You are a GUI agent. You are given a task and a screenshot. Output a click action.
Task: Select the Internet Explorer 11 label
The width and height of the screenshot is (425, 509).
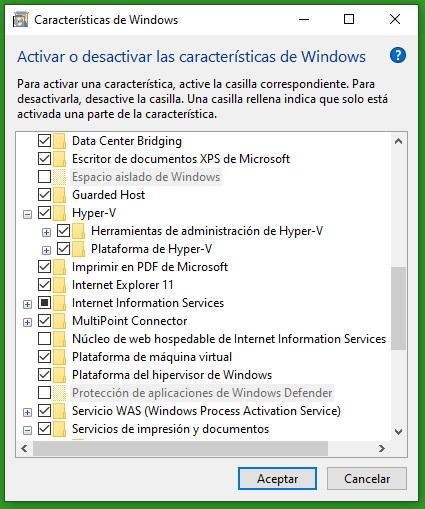(123, 285)
